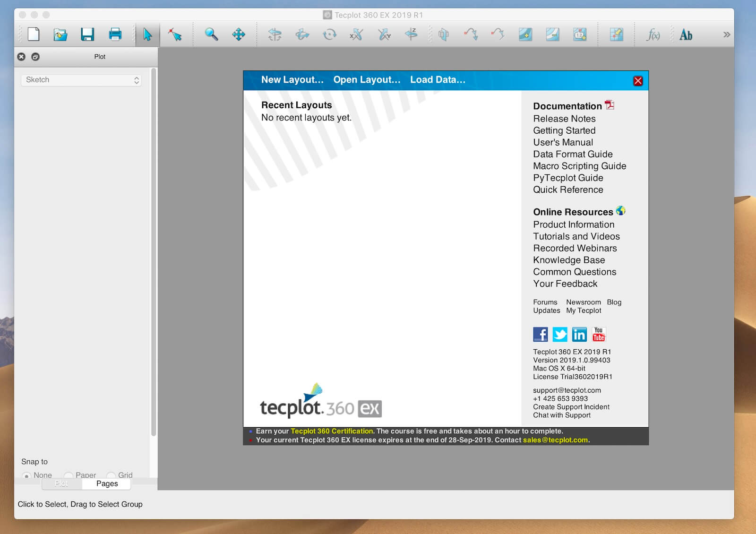Select the Ab text tool
This screenshot has width=756, height=534.
(686, 34)
